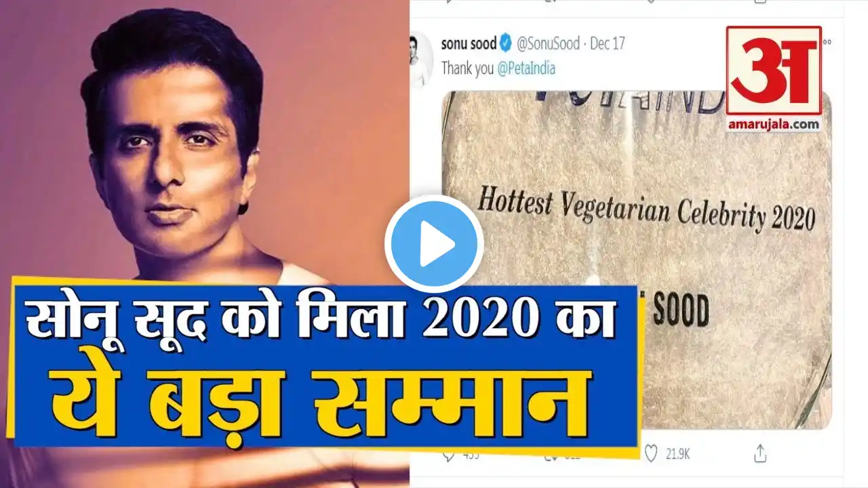Open the @SonuSood handle
Image resolution: width=868 pixels, height=488 pixels.
pyautogui.click(x=548, y=44)
